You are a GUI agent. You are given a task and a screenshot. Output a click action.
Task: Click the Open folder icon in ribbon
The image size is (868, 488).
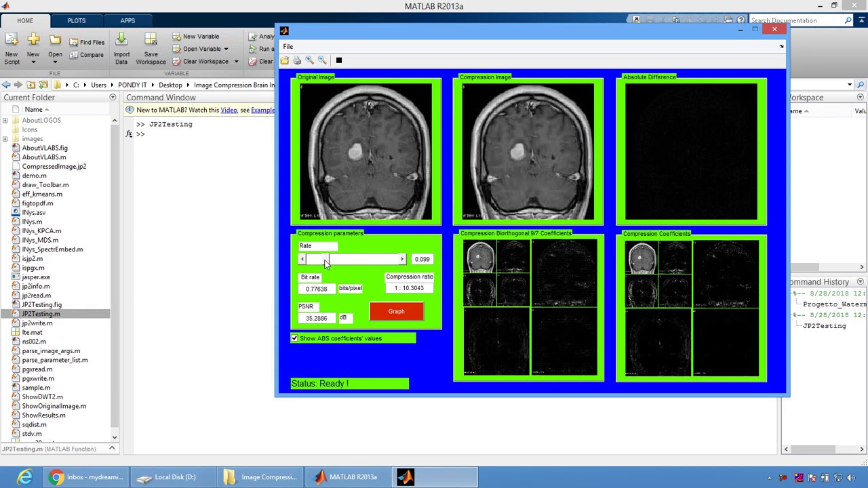[x=55, y=41]
